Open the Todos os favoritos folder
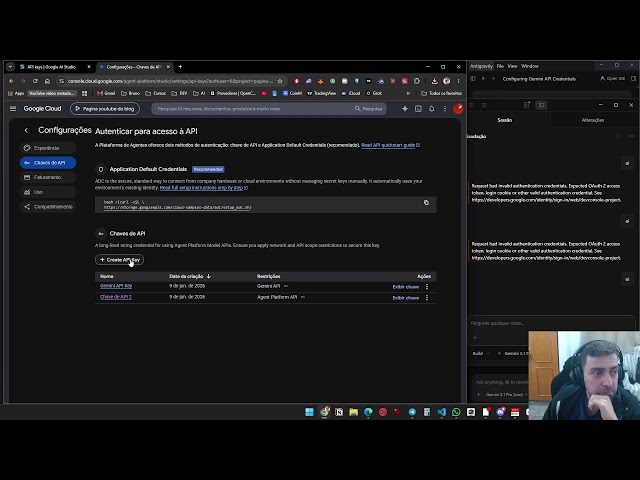The width and height of the screenshot is (640, 480). coord(441,93)
